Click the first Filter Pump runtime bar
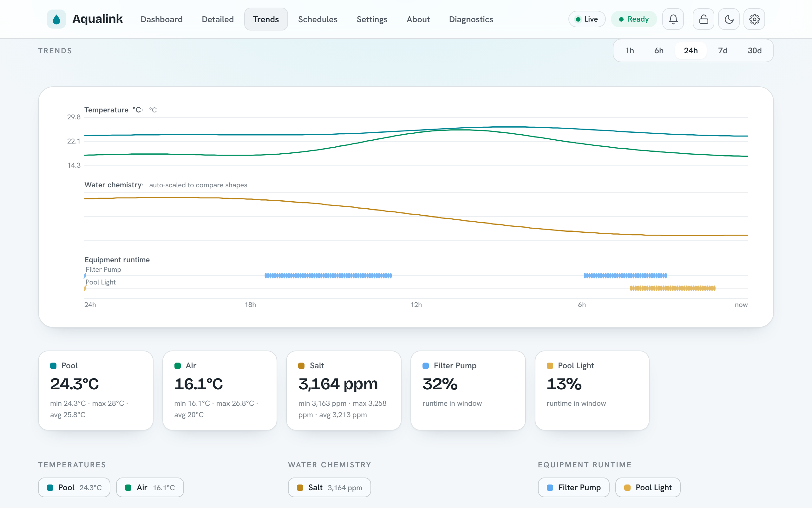 (328, 276)
